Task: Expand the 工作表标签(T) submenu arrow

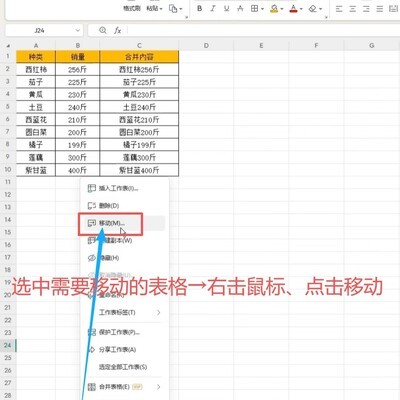Action: click(x=159, y=313)
